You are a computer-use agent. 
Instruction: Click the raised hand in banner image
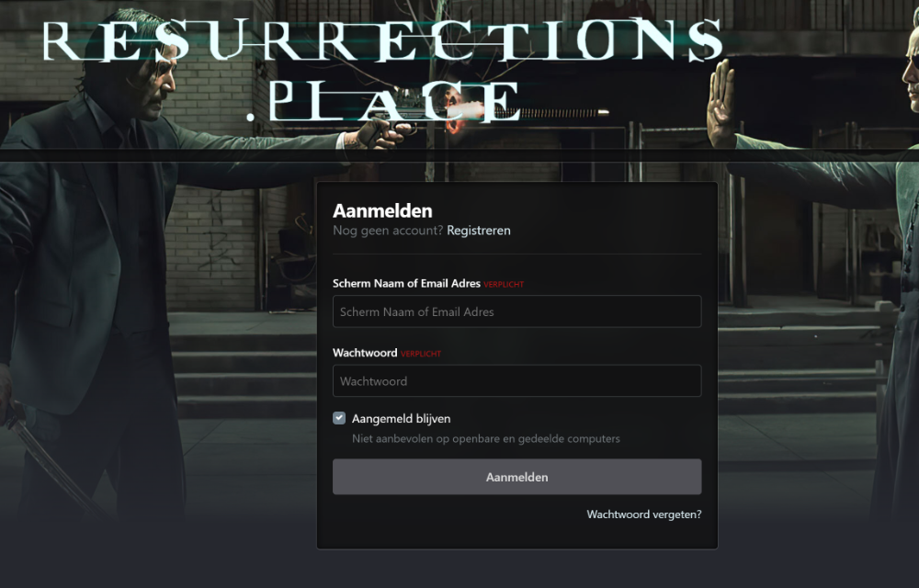(721, 103)
